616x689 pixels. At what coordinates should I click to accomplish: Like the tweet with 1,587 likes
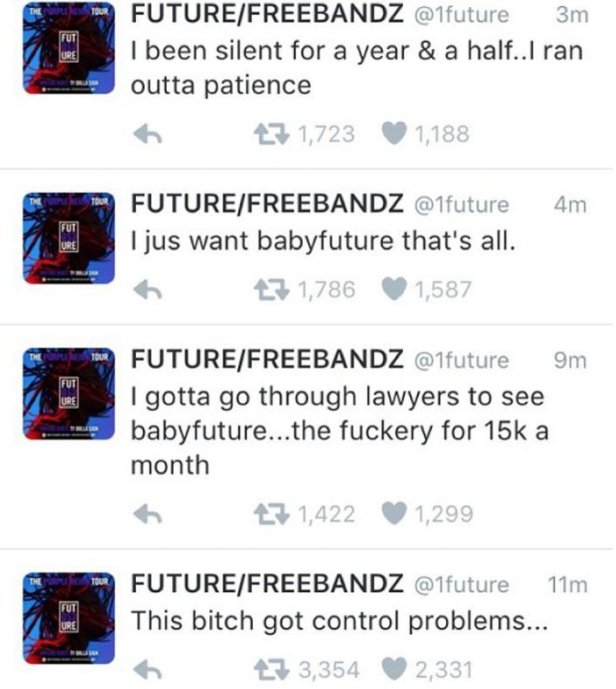(x=395, y=290)
